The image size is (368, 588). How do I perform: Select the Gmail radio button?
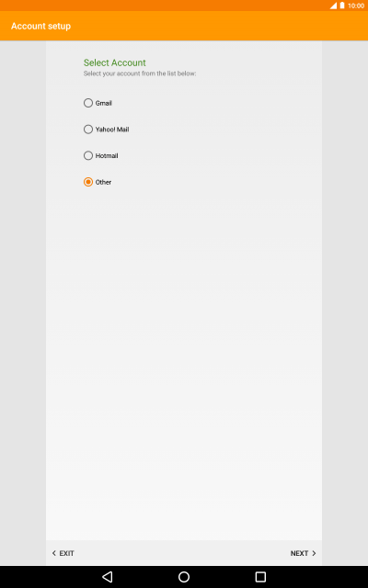pos(88,103)
